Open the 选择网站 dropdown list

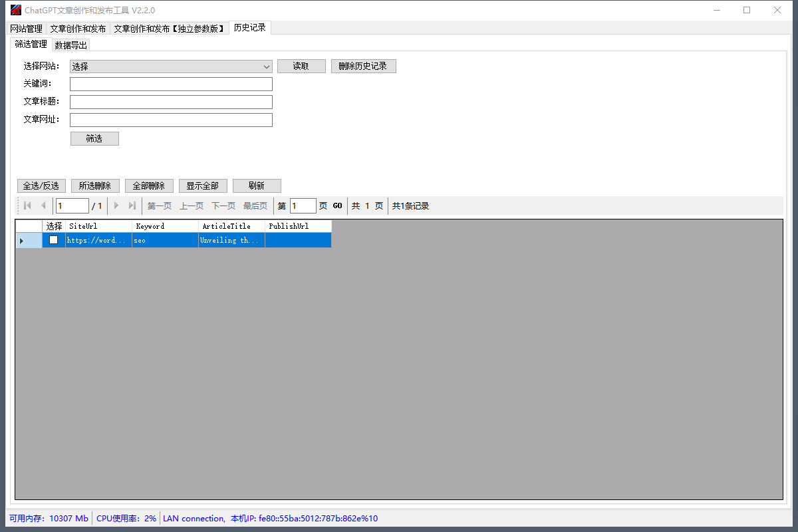(171, 66)
